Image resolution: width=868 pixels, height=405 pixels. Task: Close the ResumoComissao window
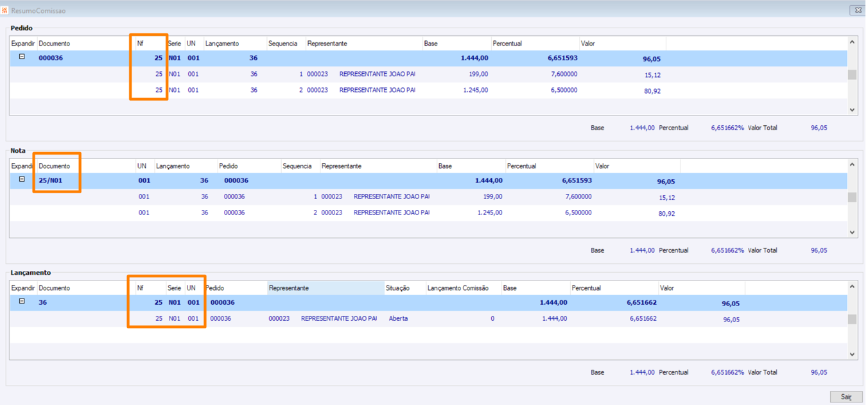pos(858,10)
